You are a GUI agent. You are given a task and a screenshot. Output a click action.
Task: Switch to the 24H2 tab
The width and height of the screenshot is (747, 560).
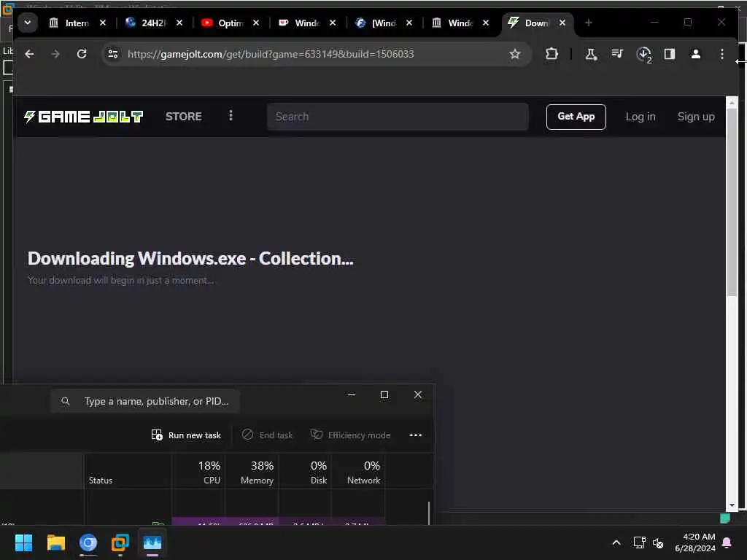coord(153,23)
